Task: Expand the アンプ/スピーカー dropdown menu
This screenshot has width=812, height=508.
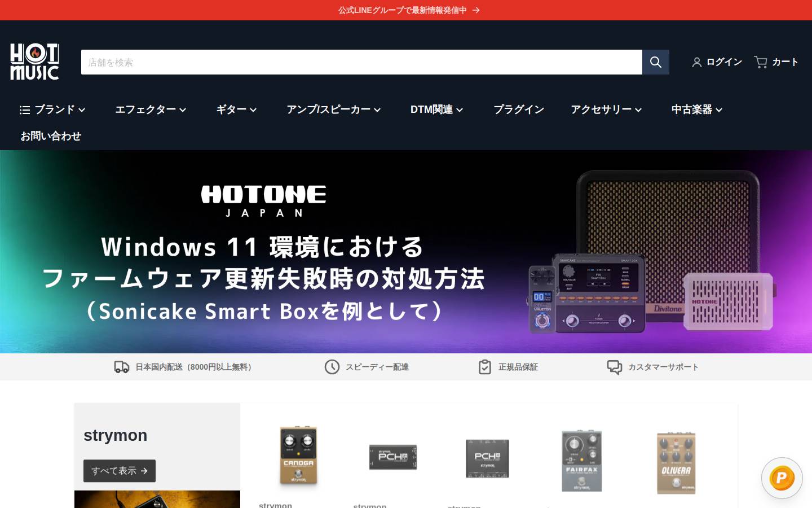Action: 334,110
